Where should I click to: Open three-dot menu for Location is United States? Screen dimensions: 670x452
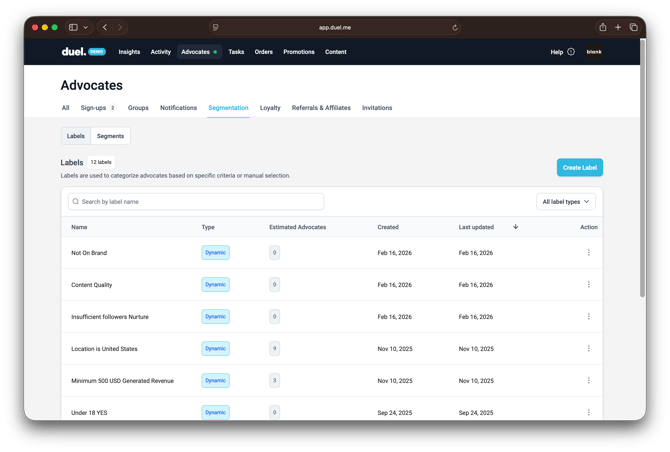(588, 349)
